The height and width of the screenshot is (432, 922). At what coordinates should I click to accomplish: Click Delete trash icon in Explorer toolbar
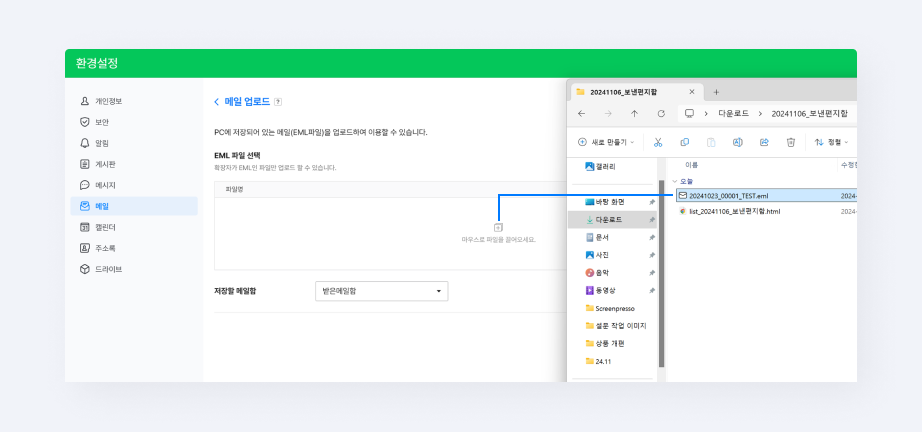[x=791, y=142]
